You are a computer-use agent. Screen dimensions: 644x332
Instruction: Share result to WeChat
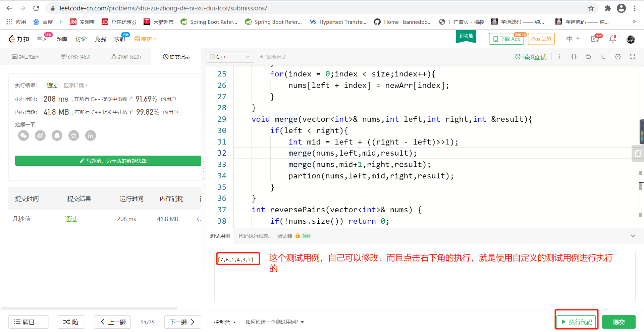coord(23,135)
